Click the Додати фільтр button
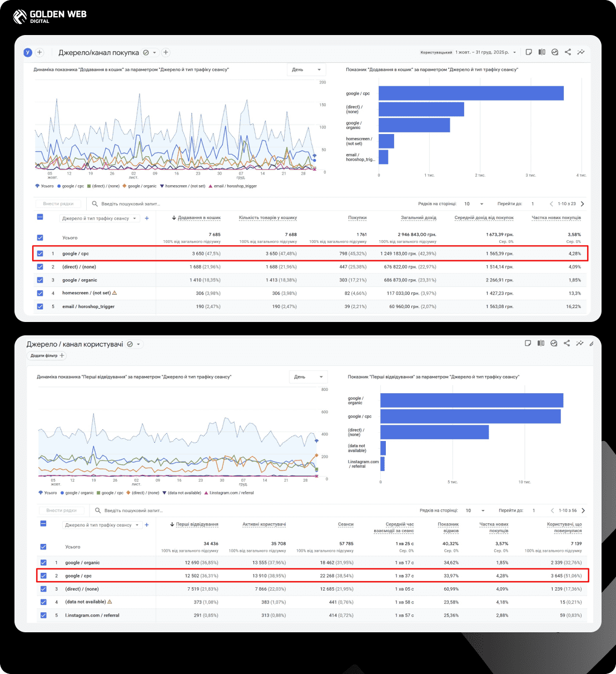This screenshot has width=616, height=674. click(x=47, y=356)
